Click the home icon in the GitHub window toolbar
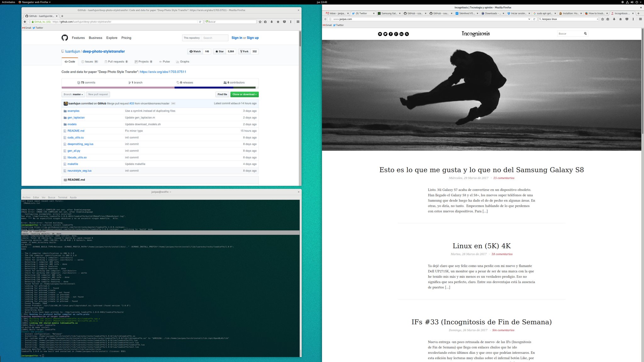This screenshot has width=644, height=362. 278,22
